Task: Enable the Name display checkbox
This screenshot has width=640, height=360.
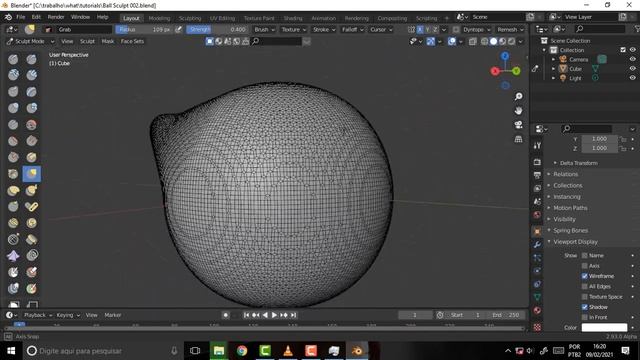Action: [584, 256]
